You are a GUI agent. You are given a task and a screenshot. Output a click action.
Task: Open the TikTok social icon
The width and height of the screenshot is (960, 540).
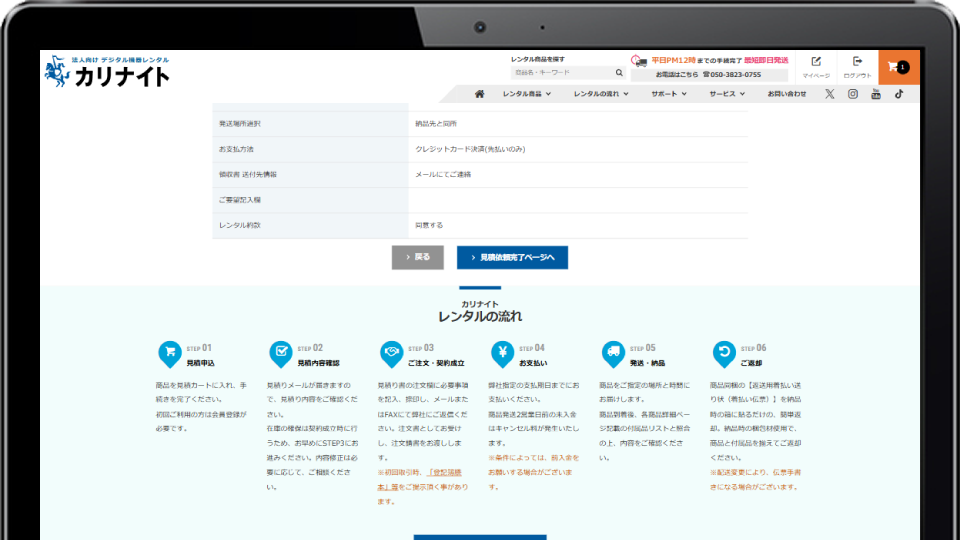(x=899, y=94)
